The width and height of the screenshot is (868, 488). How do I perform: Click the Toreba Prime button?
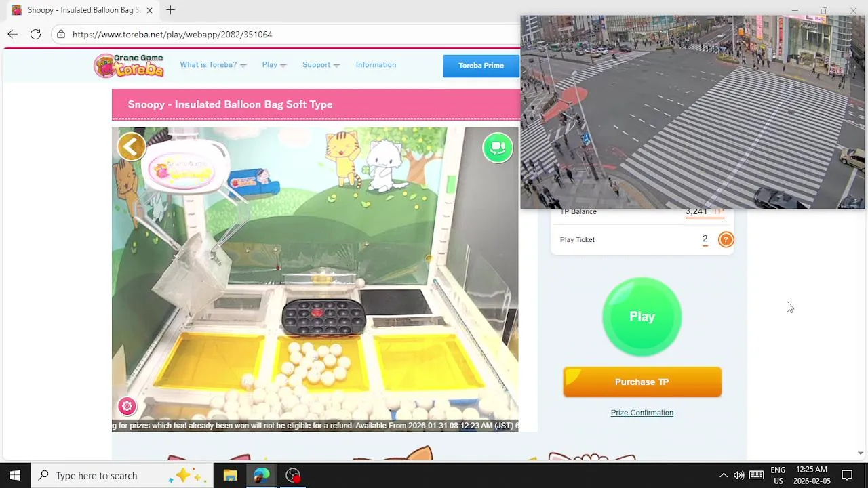pos(481,66)
